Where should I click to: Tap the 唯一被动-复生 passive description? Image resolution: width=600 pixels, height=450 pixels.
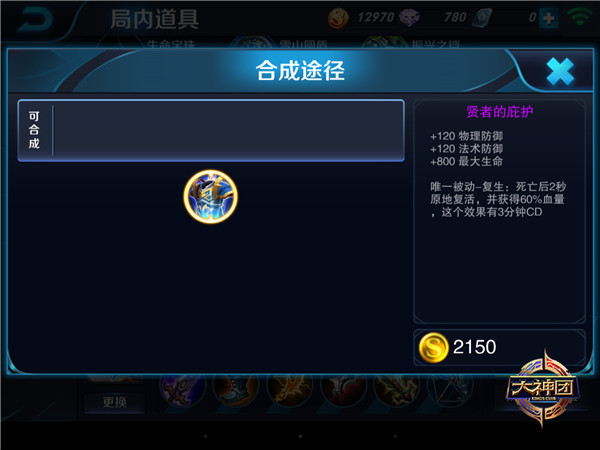point(498,199)
